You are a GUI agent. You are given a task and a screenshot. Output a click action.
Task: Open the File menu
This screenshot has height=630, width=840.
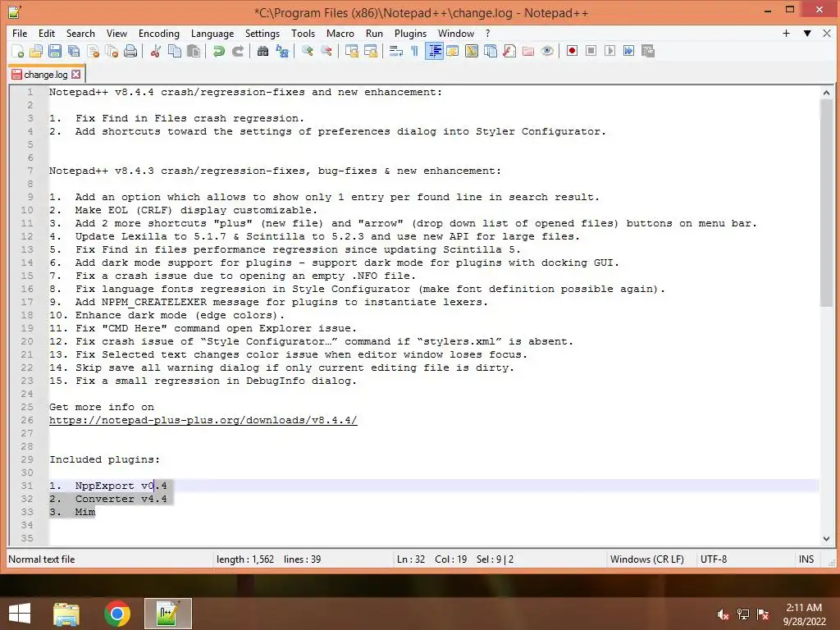(x=20, y=33)
